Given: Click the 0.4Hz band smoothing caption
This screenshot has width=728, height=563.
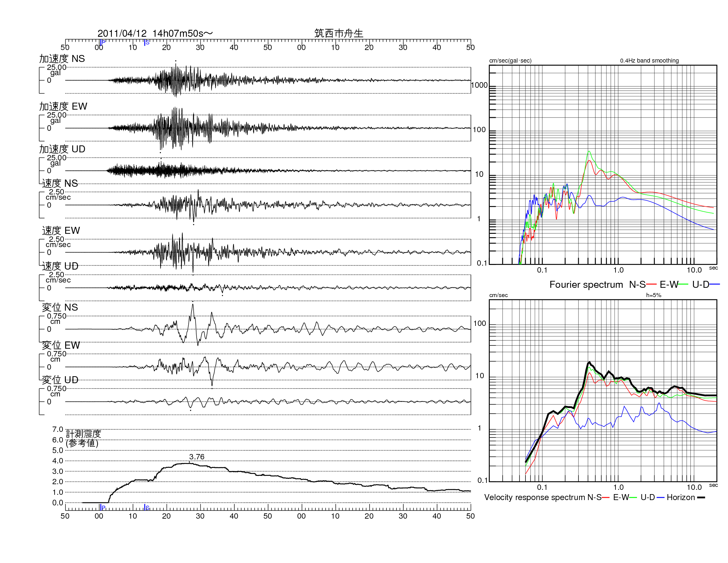Looking at the screenshot, I should [649, 61].
